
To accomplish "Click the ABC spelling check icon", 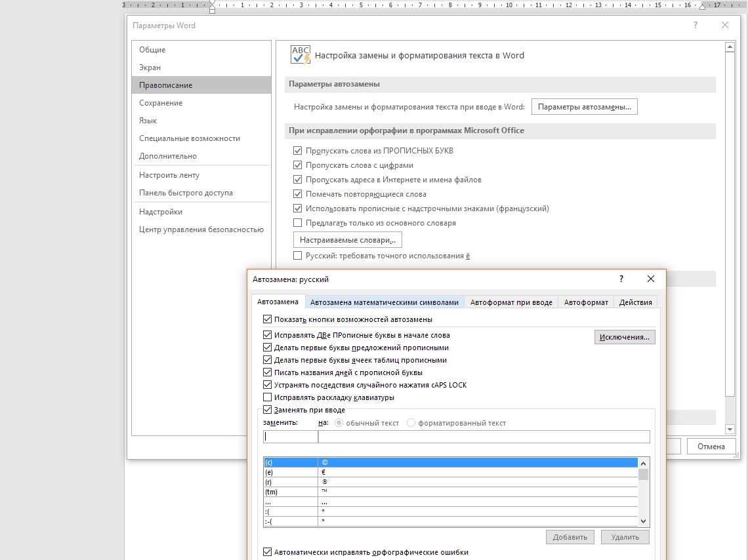I will 301,55.
